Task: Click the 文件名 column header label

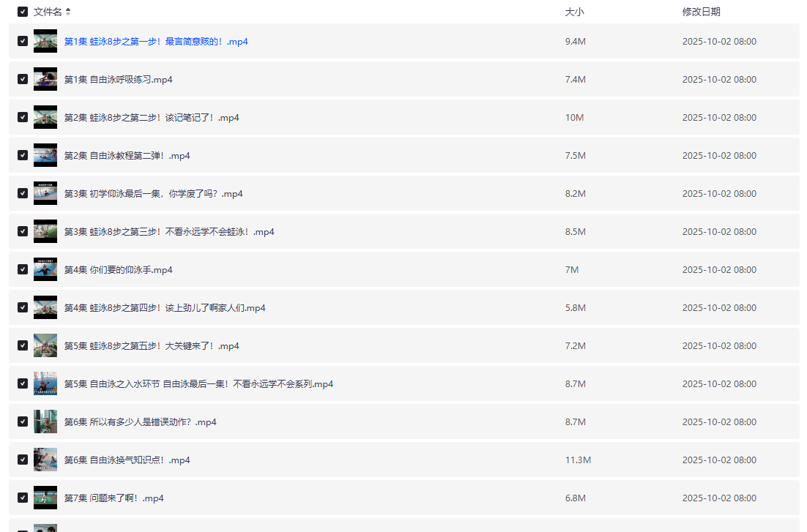Action: 48,12
